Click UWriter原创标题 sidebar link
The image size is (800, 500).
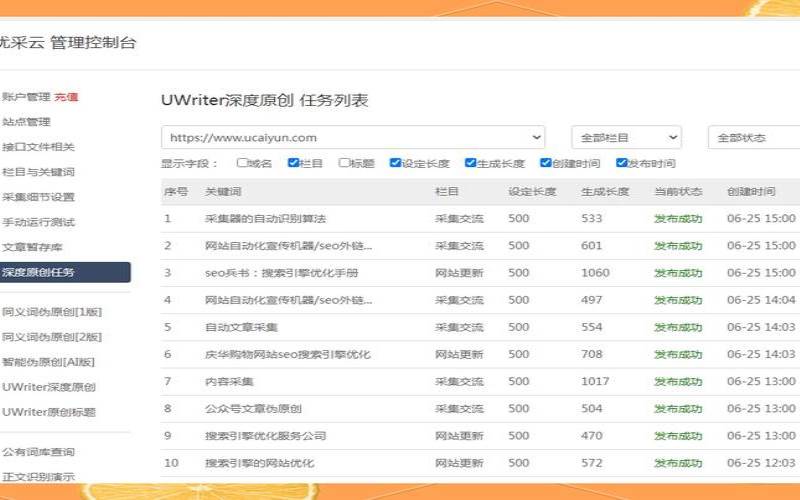(49, 412)
